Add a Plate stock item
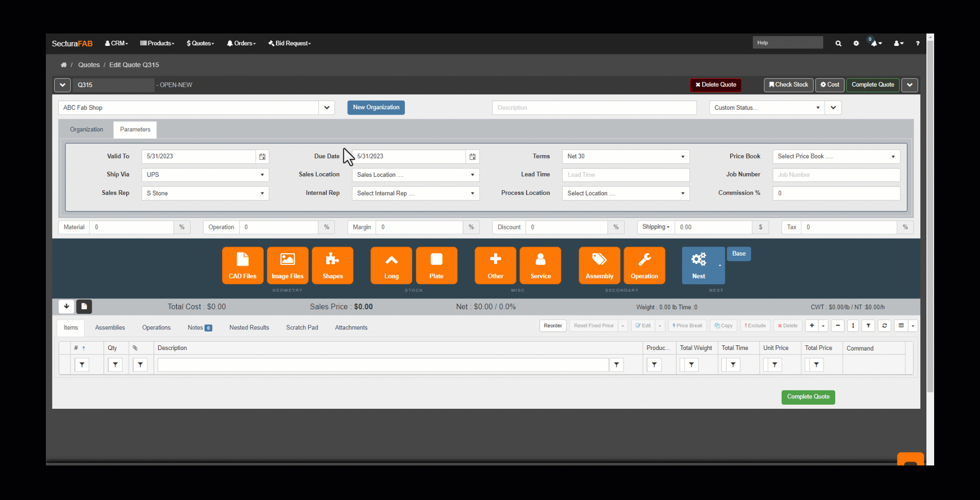The image size is (980, 500). pos(436,265)
